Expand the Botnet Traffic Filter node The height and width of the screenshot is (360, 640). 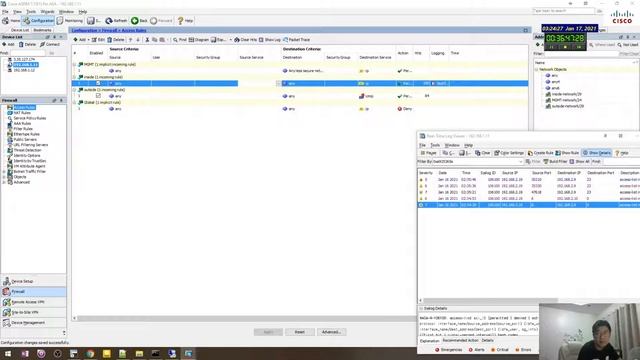point(4,172)
